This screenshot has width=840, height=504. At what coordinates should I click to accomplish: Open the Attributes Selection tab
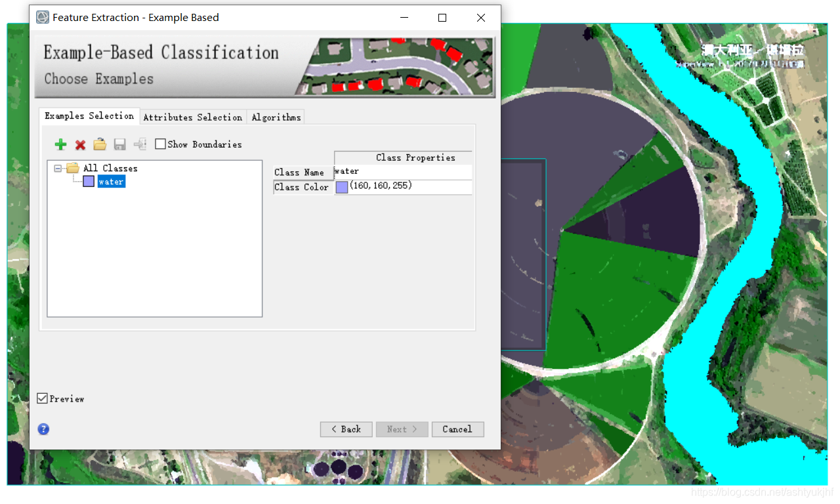[x=193, y=117]
